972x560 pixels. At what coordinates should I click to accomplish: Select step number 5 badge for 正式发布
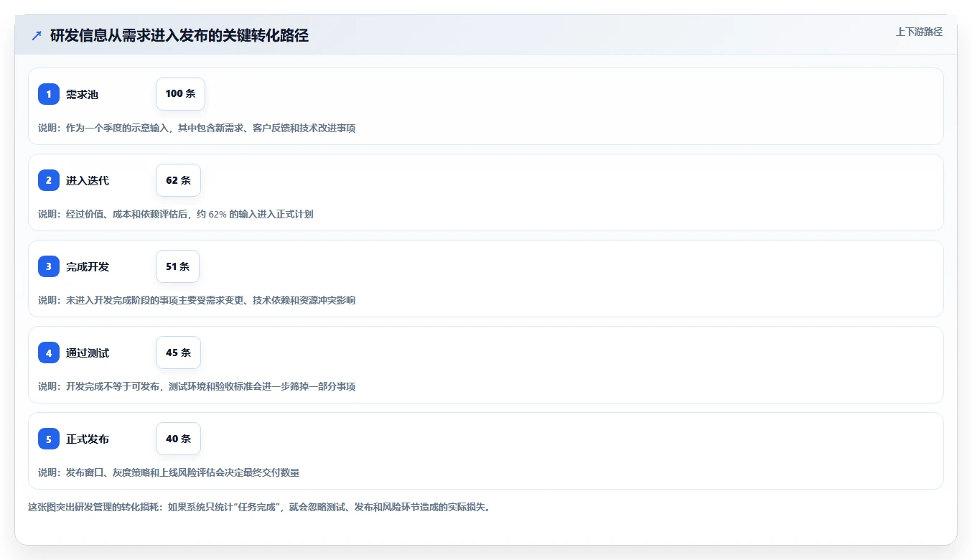pos(49,439)
